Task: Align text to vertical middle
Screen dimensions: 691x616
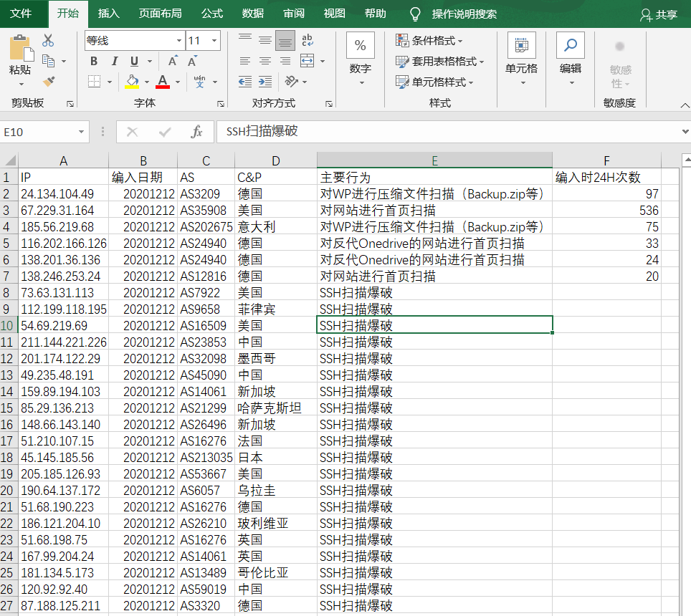Action: [x=265, y=41]
